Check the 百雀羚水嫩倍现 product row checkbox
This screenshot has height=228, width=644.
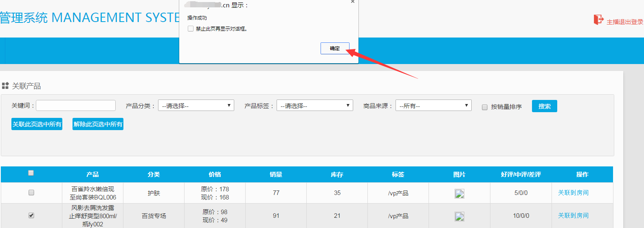[x=31, y=193]
